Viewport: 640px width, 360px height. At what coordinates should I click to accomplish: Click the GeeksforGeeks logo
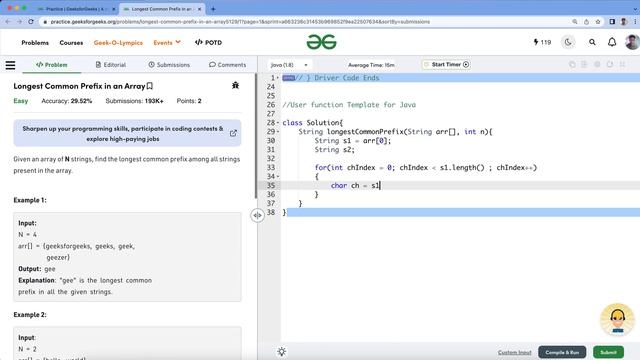[322, 42]
